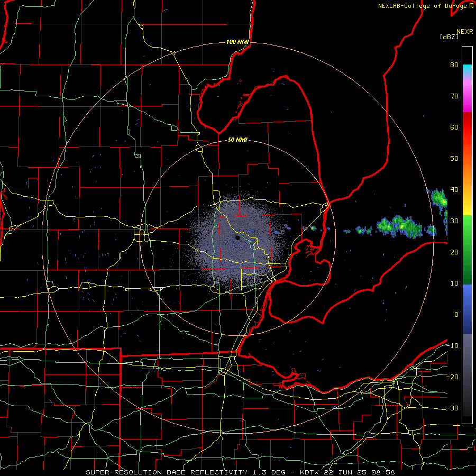Click the -10 value on the dBZ scale
The height and width of the screenshot is (476, 476).
coord(452,346)
